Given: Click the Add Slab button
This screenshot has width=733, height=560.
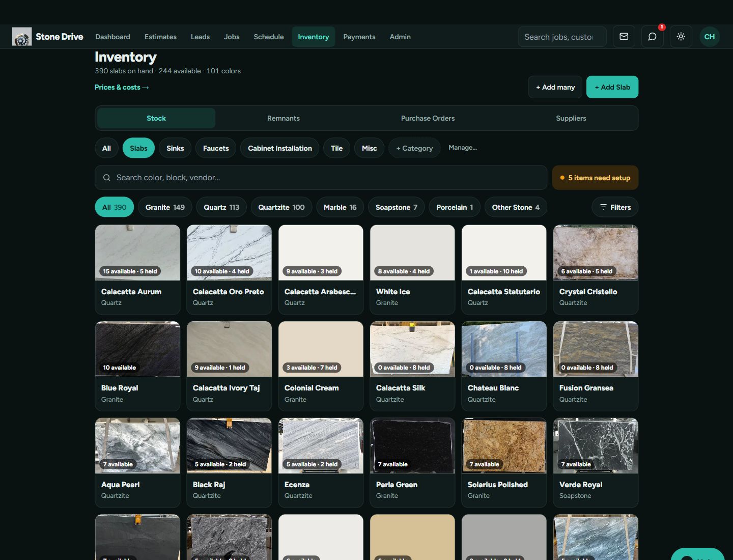Looking at the screenshot, I should [612, 87].
